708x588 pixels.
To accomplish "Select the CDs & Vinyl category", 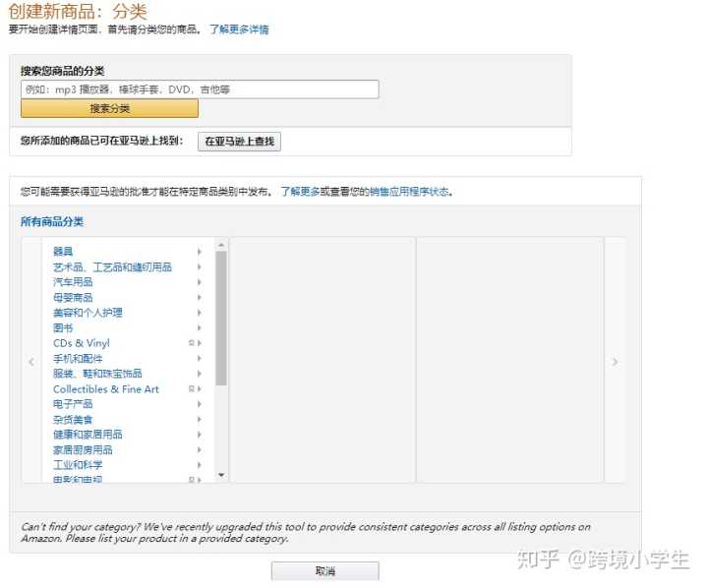I will point(82,343).
